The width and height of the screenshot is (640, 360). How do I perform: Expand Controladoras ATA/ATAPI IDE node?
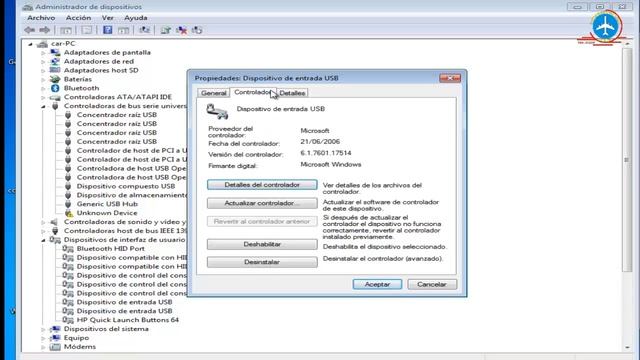43,98
